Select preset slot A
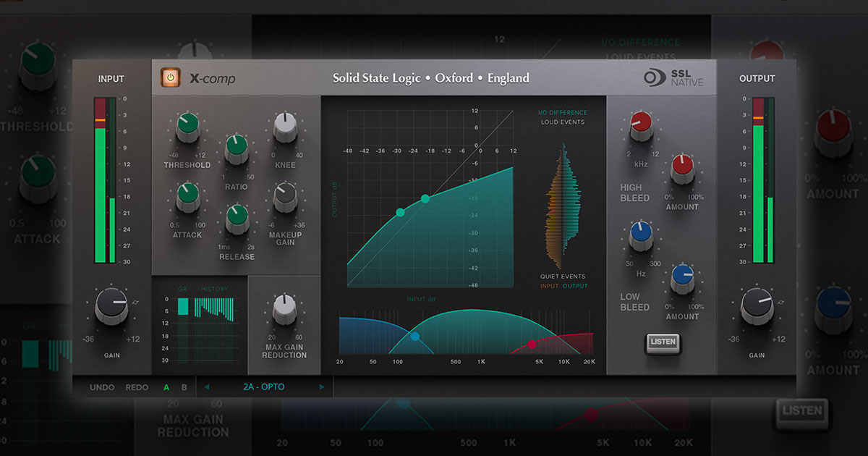The height and width of the screenshot is (456, 868). point(165,387)
